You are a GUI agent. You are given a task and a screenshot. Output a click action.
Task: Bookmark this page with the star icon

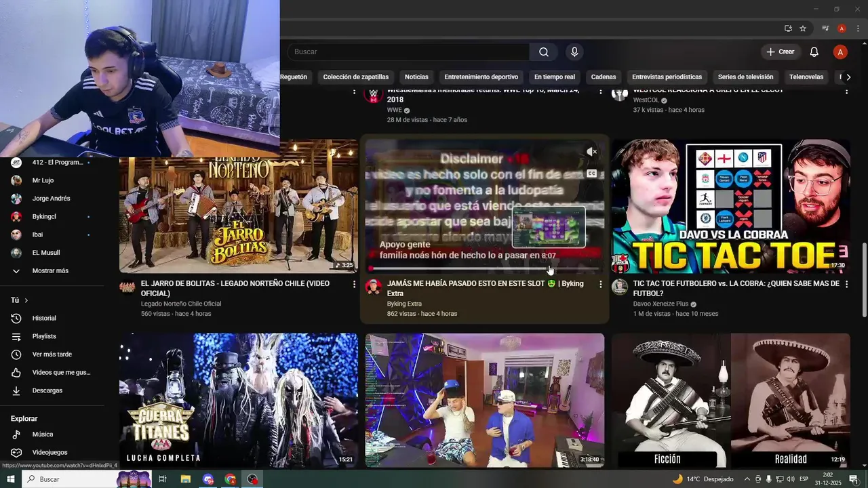[803, 28]
